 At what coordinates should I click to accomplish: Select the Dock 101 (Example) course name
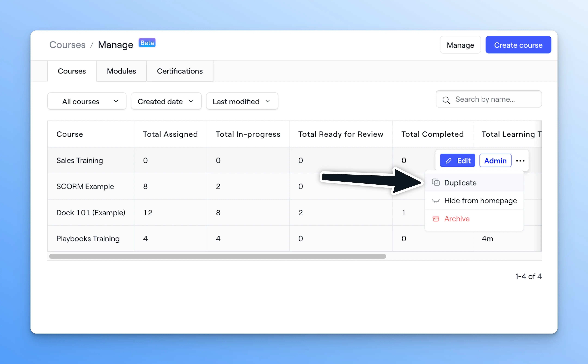(91, 213)
